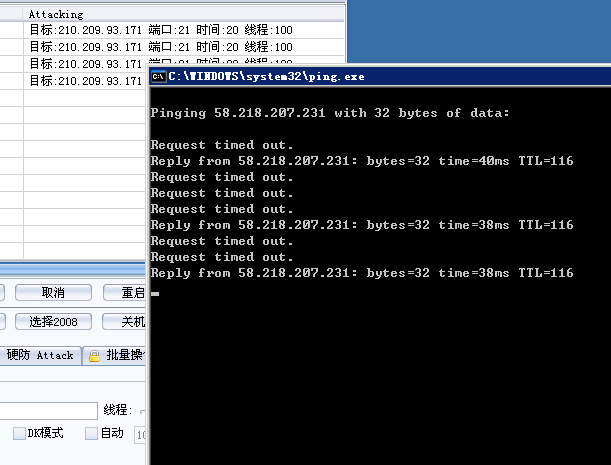The height and width of the screenshot is (465, 611).
Task: Enable the DK模式 checkbox
Action: point(19,433)
